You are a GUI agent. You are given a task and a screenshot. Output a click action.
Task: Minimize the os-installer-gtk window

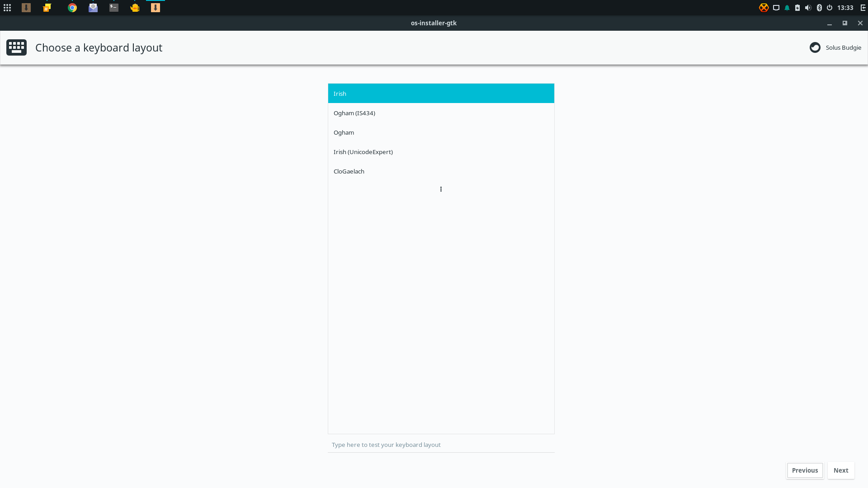tap(830, 23)
